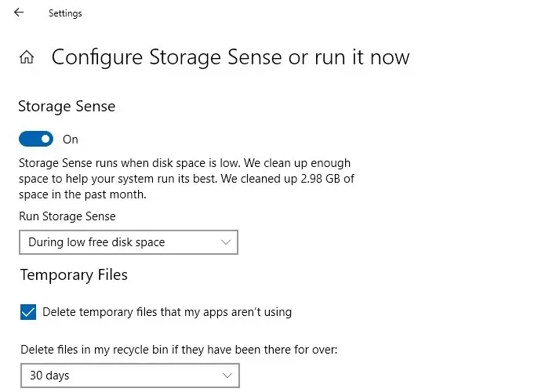Click the "Delete files in my recycle bin" label
549x392 pixels.
point(178,350)
